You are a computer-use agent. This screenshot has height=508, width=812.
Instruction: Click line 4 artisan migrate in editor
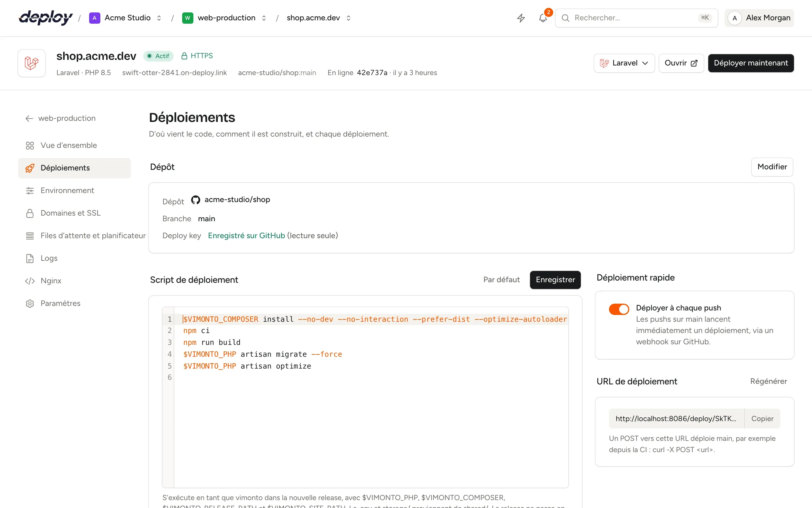pyautogui.click(x=262, y=354)
